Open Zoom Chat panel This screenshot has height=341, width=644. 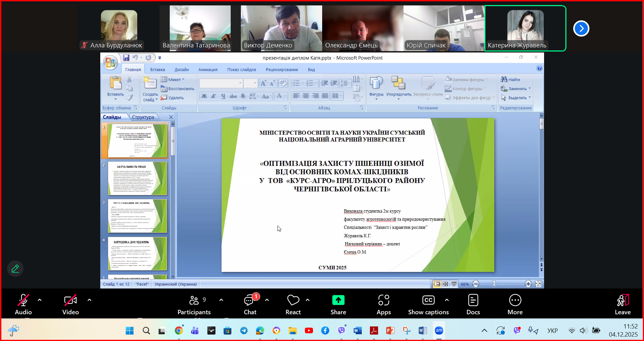[250, 300]
